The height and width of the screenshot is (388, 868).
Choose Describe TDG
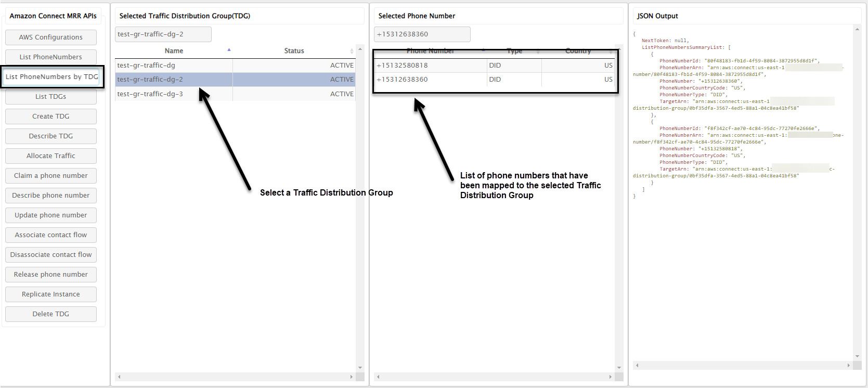pos(51,136)
